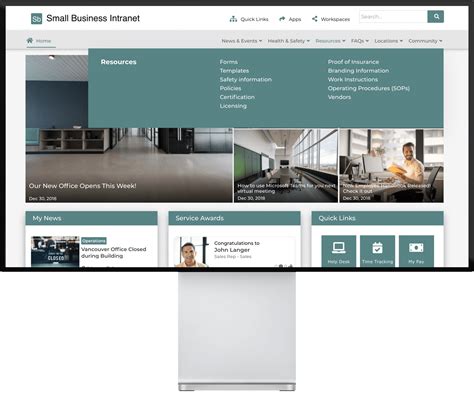This screenshot has height=394, width=474.
Task: Select Forms in Resources menu
Action: (x=229, y=62)
